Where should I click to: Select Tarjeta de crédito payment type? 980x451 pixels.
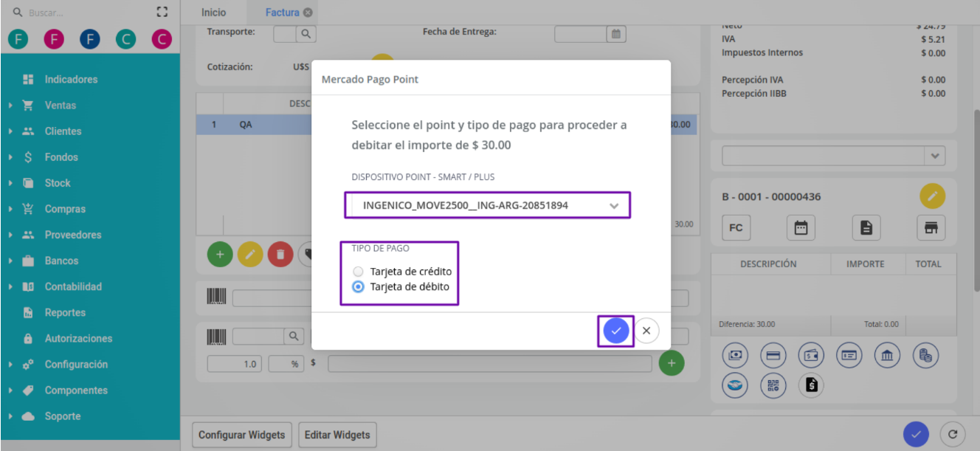point(359,272)
